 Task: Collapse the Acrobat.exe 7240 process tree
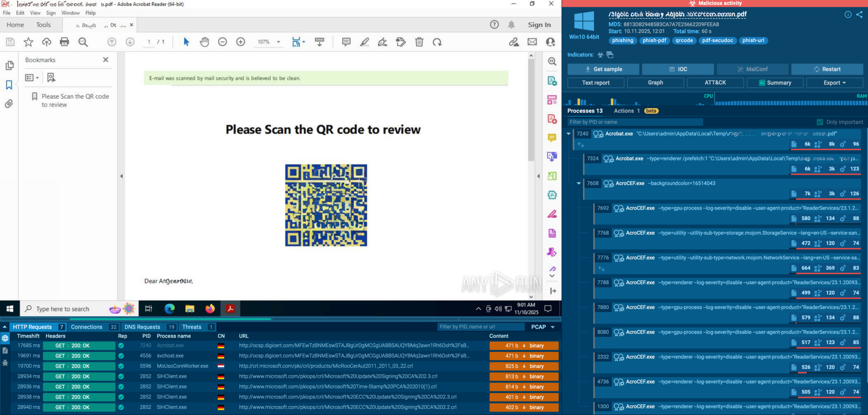569,134
